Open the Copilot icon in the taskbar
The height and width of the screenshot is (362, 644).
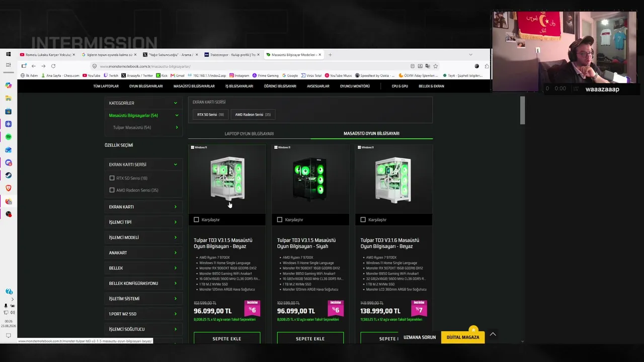[9, 85]
